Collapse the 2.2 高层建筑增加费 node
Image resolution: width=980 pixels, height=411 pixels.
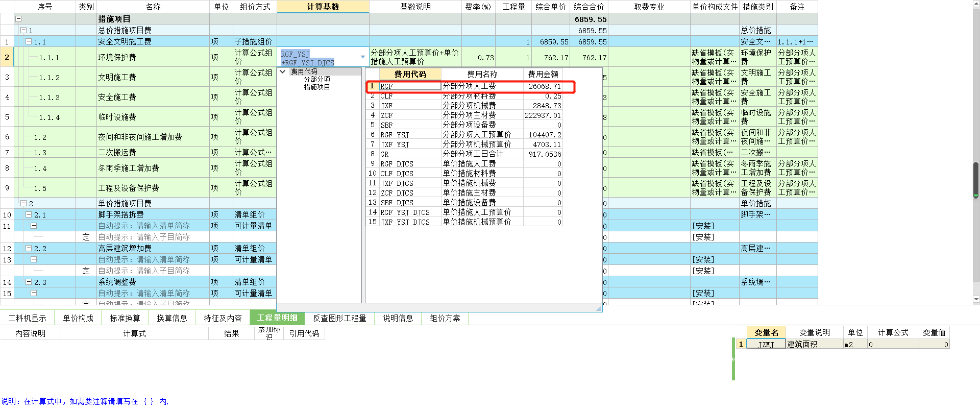coord(29,248)
